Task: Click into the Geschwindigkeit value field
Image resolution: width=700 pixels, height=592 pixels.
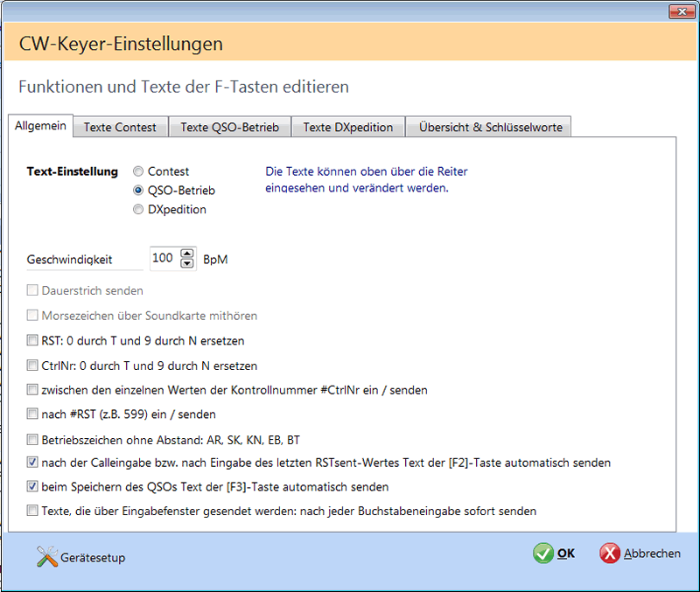Action: (164, 258)
